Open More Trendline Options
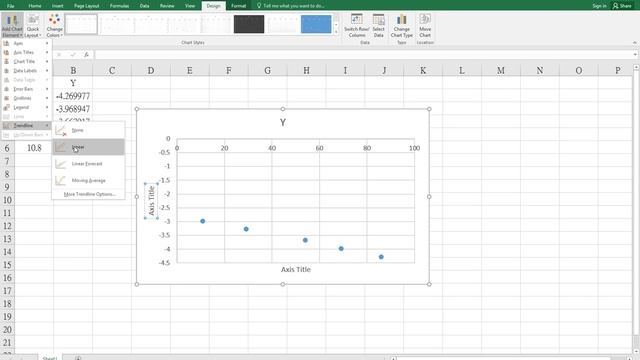Image resolution: width=640 pixels, height=360 pixels. (x=89, y=194)
